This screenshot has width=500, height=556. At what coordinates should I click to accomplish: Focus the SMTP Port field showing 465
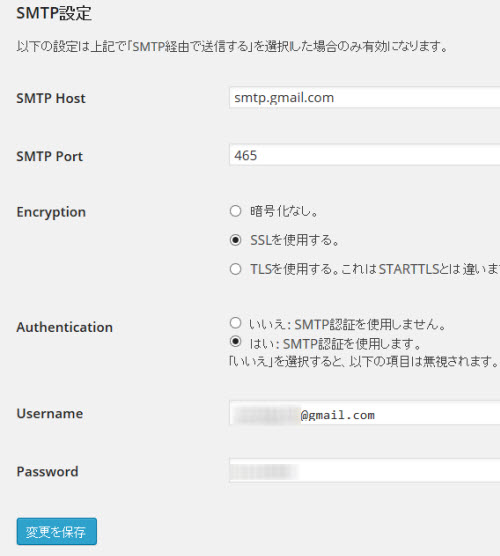[x=365, y=155]
